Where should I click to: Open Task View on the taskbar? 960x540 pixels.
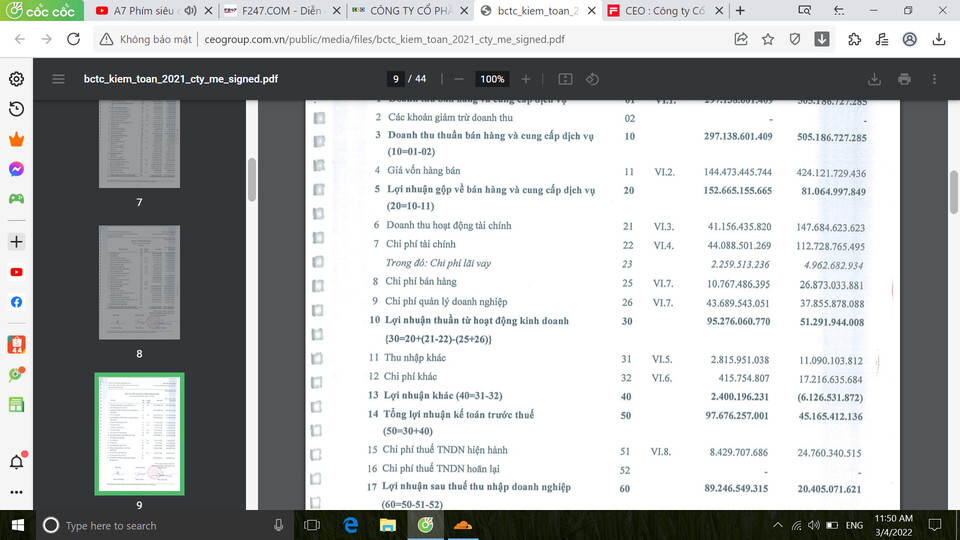tap(312, 525)
